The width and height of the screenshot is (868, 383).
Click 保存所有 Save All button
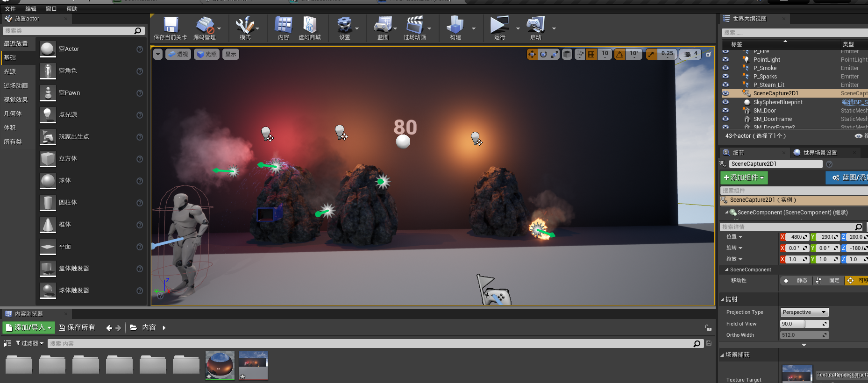77,328
